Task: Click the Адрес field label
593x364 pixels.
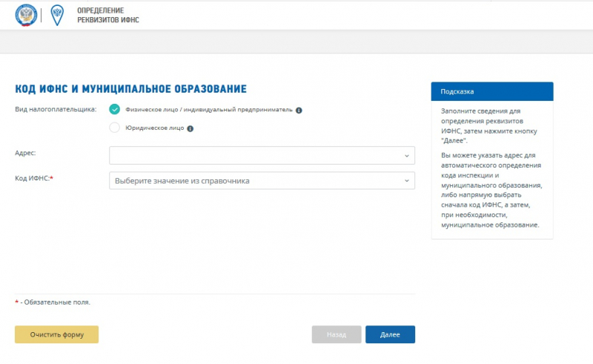Action: click(25, 153)
